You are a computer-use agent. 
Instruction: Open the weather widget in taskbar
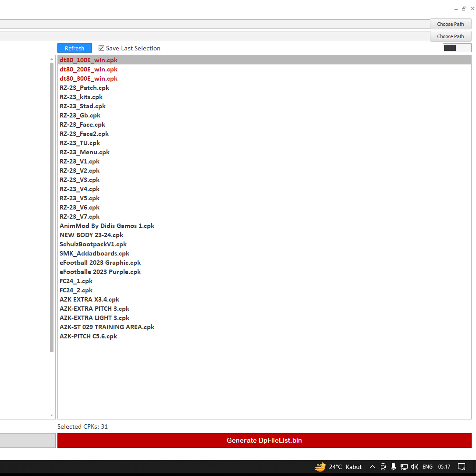[x=338, y=467]
